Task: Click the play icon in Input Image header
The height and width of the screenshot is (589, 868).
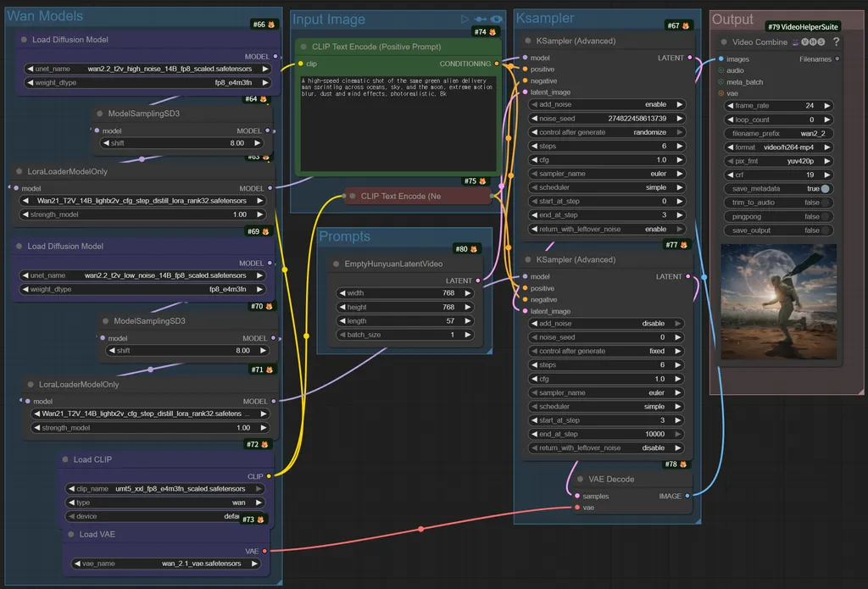Action: click(465, 19)
